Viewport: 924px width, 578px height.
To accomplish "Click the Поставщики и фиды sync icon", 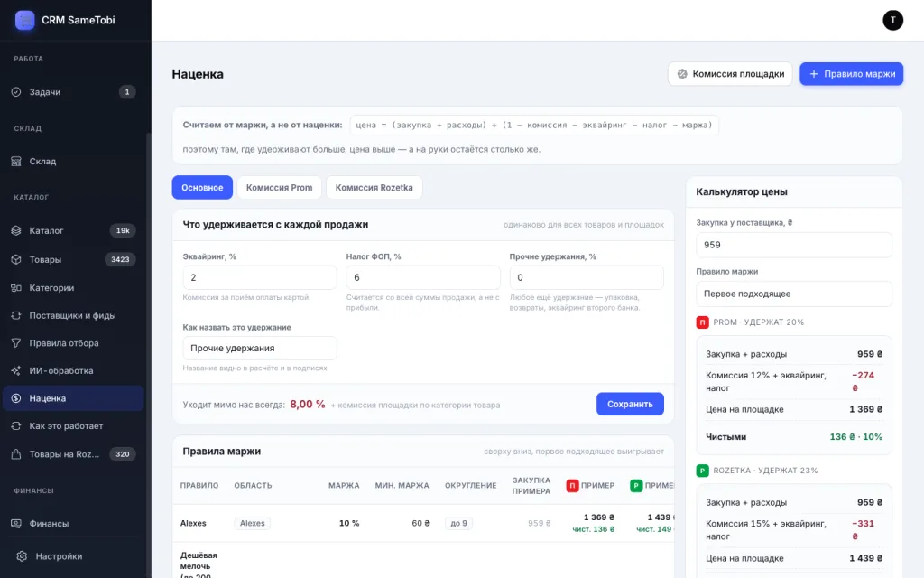I will 16,315.
